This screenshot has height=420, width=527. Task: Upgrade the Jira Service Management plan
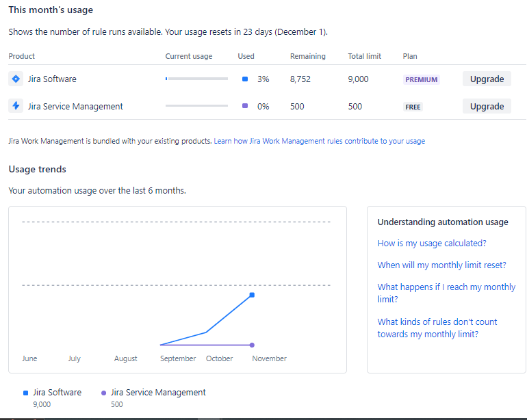coord(487,106)
